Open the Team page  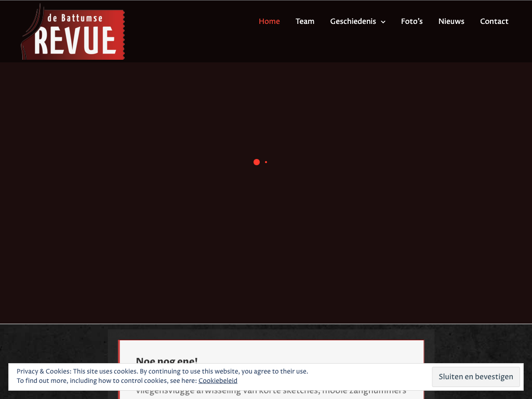305,21
